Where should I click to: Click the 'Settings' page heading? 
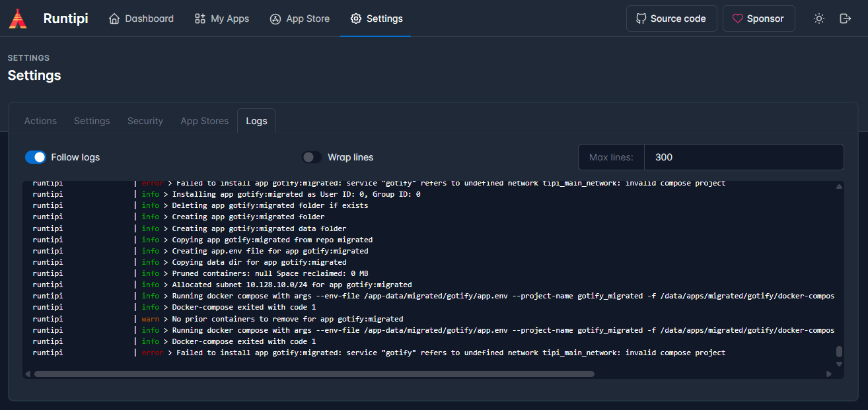[x=34, y=75]
